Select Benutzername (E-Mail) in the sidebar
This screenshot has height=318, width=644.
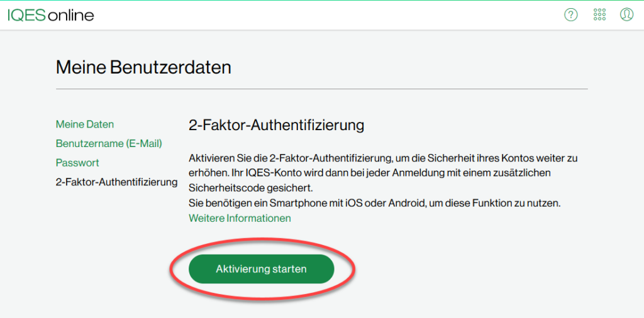(109, 144)
